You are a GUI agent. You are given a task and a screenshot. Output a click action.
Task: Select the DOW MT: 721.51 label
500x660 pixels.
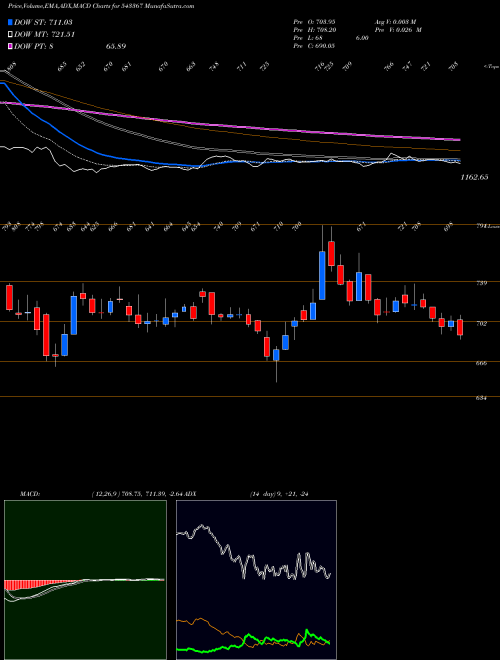click(45, 35)
